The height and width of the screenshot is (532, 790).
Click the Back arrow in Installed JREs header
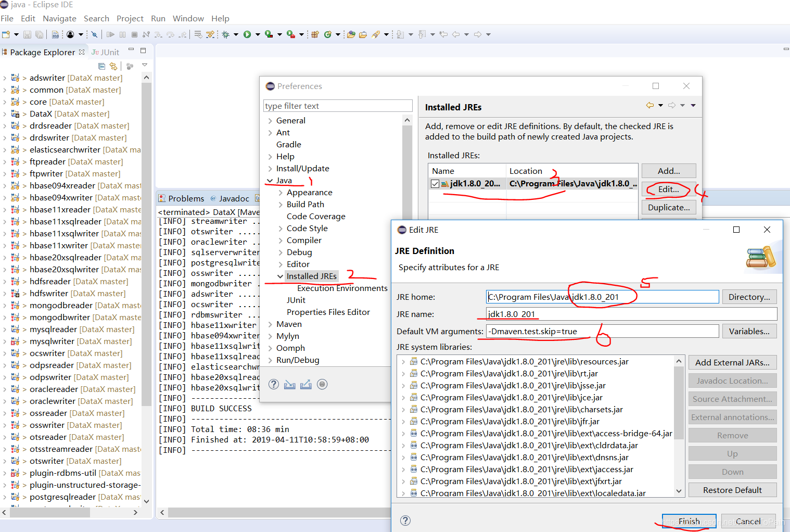(x=650, y=105)
